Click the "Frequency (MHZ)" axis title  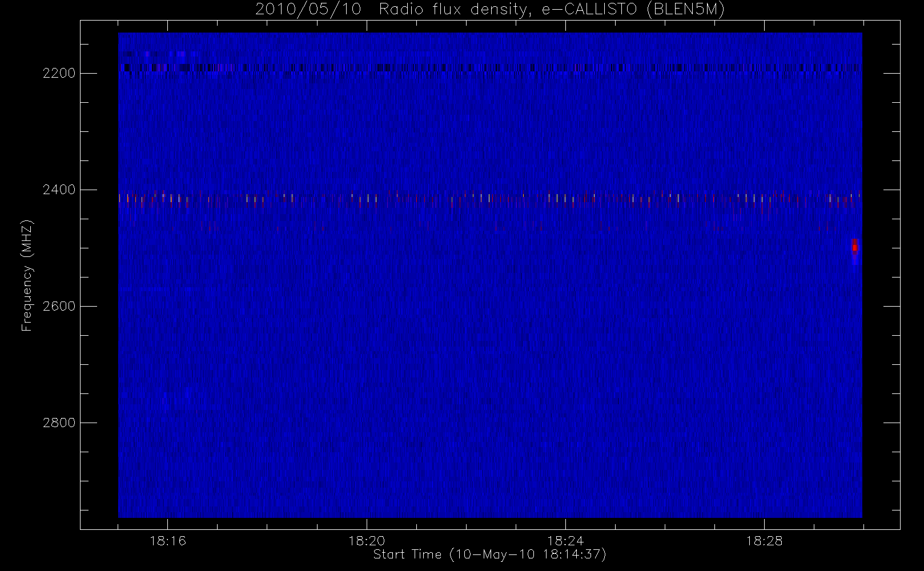coord(27,276)
